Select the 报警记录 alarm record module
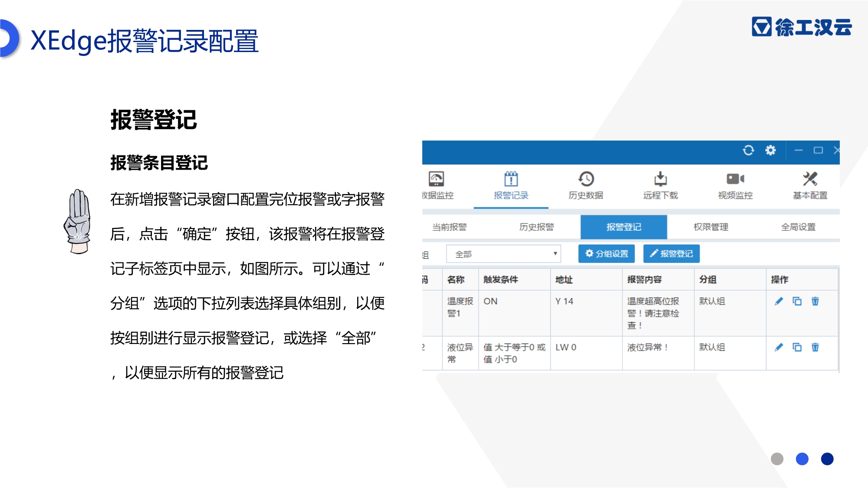Image resolution: width=868 pixels, height=488 pixels. point(511,186)
